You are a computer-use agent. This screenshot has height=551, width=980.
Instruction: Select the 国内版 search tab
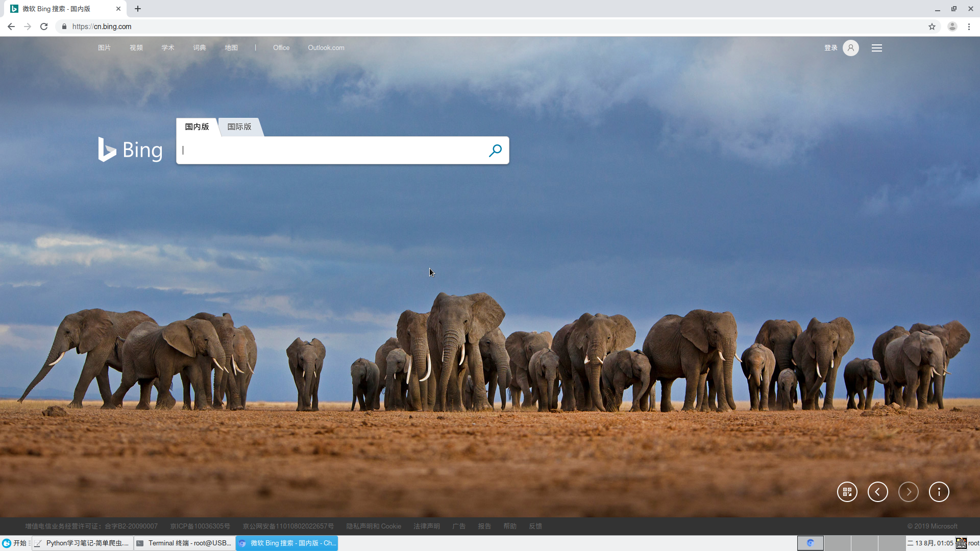pos(197,127)
